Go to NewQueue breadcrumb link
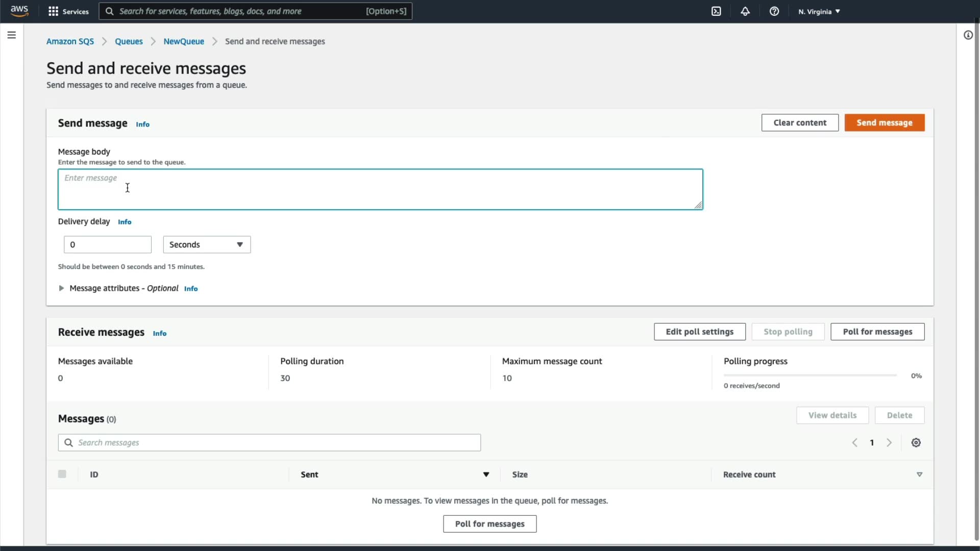 click(184, 41)
